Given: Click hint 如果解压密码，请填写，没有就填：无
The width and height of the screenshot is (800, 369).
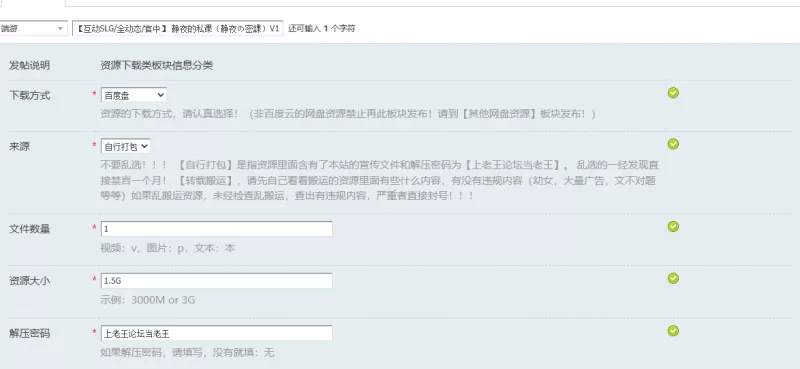Looking at the screenshot, I should click(187, 352).
